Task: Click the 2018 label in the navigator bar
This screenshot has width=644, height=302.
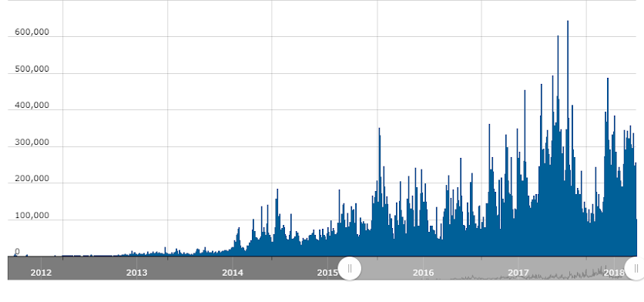Action: (x=614, y=273)
